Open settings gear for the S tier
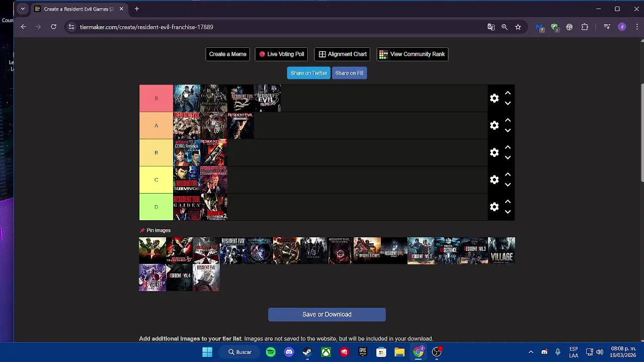This screenshot has width=644, height=362. (x=494, y=98)
